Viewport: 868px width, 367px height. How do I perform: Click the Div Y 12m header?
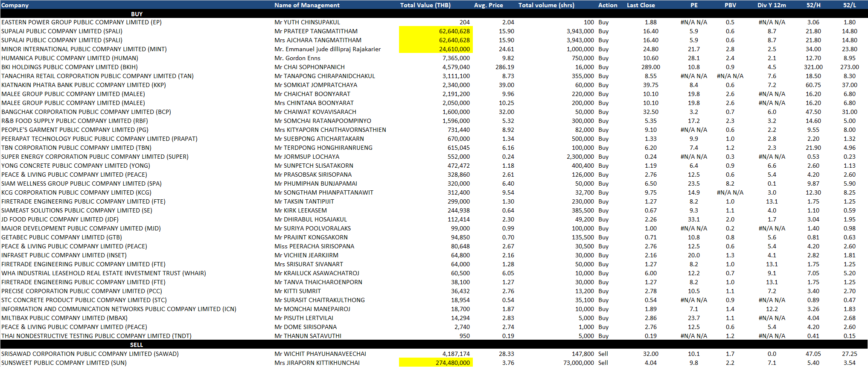tap(772, 5)
